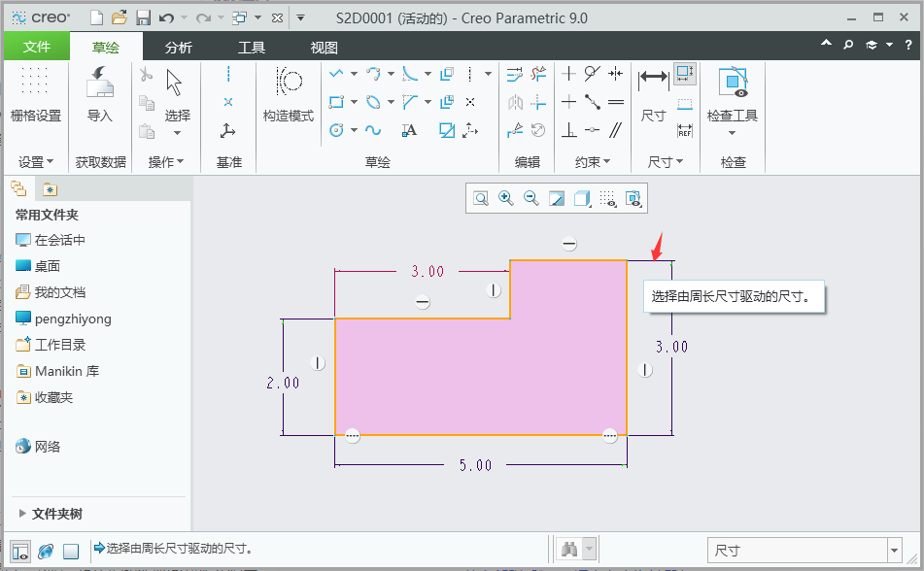Click the datum coordinate system icon
This screenshot has width=924, height=571.
tap(227, 130)
